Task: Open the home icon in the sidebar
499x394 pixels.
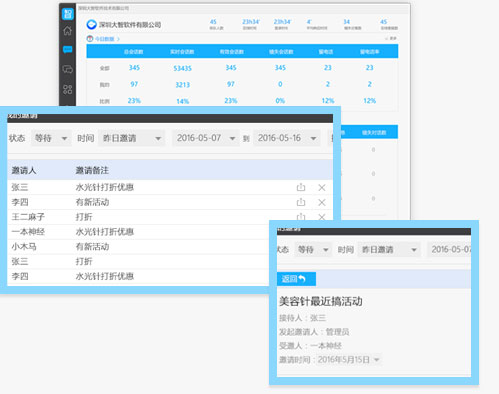Action: click(x=68, y=31)
